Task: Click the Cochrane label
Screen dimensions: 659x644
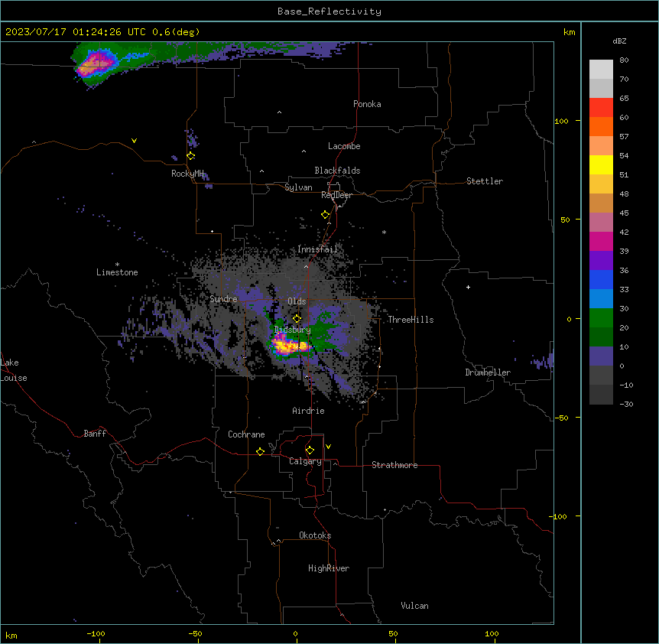Action: [x=246, y=434]
